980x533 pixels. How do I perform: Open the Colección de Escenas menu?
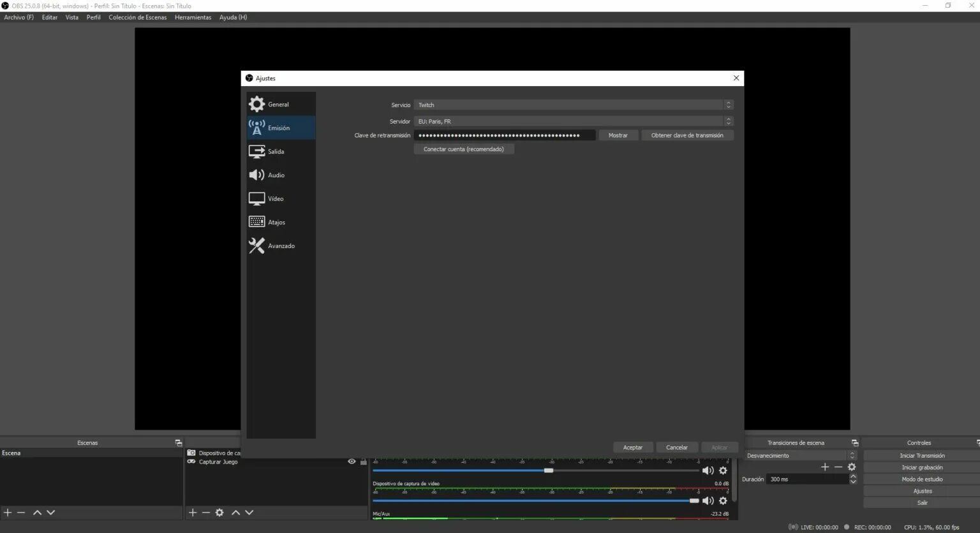138,17
